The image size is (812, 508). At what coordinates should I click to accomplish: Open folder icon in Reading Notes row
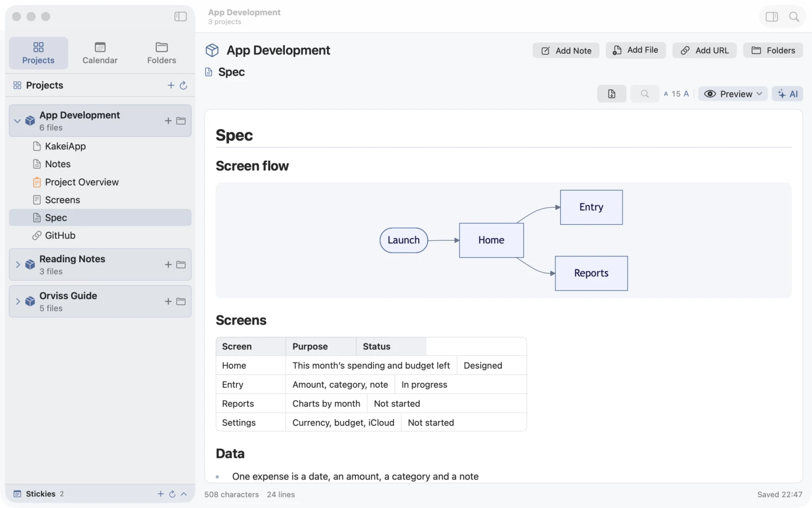pos(181,265)
